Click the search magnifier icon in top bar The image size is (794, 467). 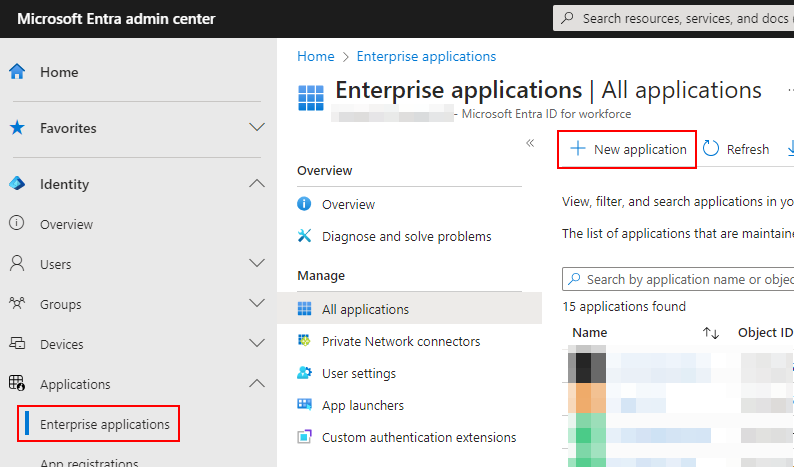568,18
